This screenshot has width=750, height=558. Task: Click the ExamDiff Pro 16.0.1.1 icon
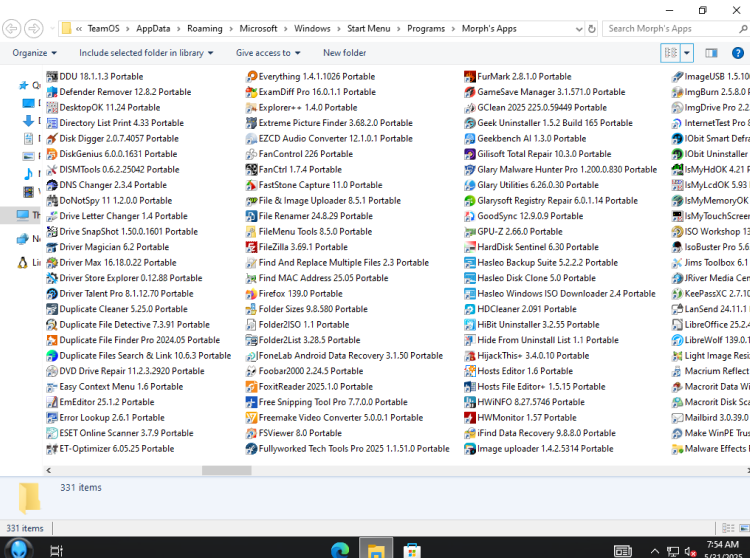[x=251, y=92]
